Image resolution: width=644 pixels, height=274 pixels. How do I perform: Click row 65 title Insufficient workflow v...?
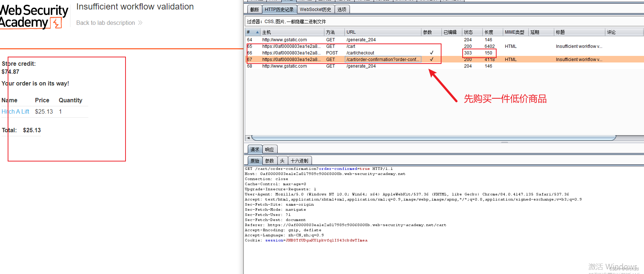pyautogui.click(x=579, y=46)
